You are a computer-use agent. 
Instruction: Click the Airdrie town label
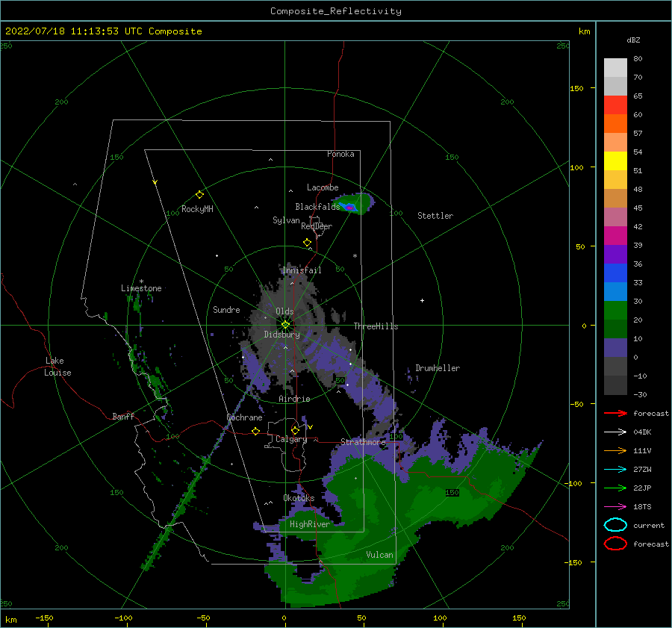(x=294, y=399)
